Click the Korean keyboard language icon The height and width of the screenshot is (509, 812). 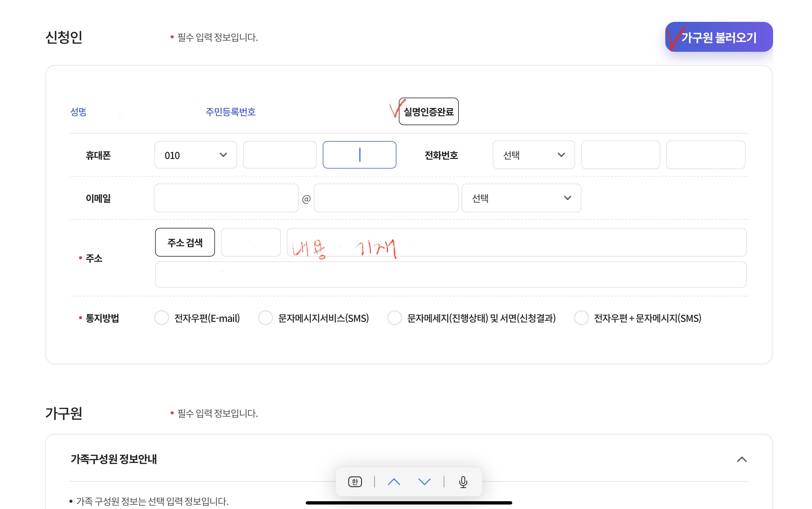[355, 482]
